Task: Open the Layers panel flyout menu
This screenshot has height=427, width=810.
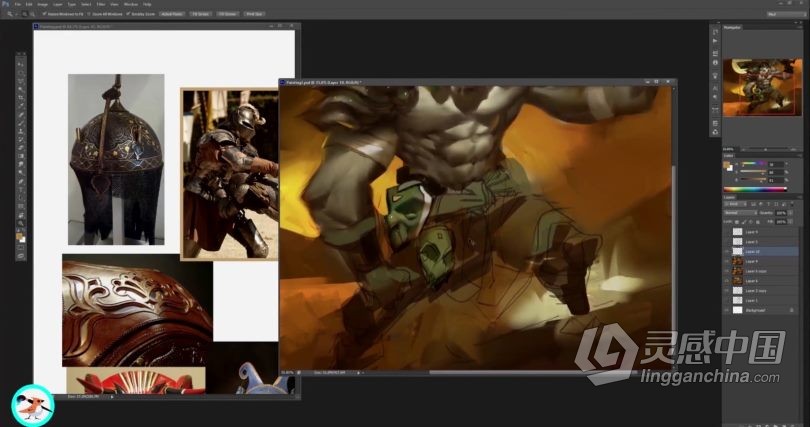Action: (x=800, y=197)
